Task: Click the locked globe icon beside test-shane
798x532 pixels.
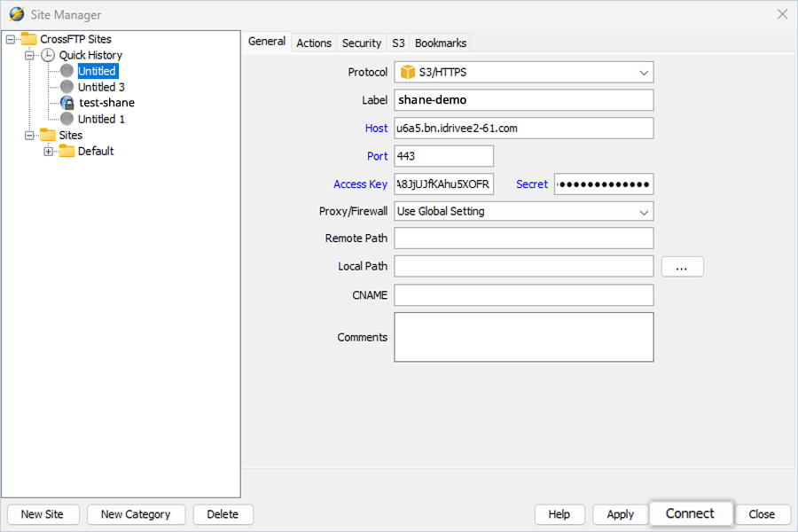Action: [x=66, y=103]
